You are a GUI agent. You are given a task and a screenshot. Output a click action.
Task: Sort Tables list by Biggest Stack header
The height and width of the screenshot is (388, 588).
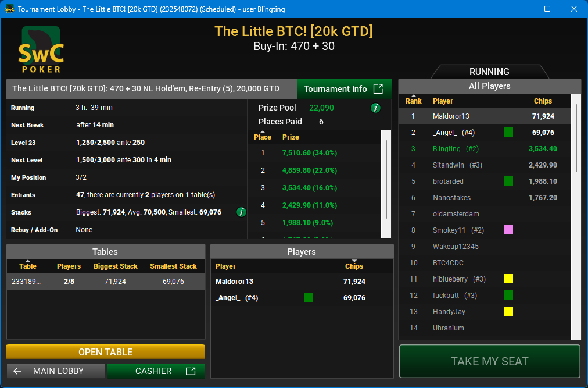tap(116, 266)
